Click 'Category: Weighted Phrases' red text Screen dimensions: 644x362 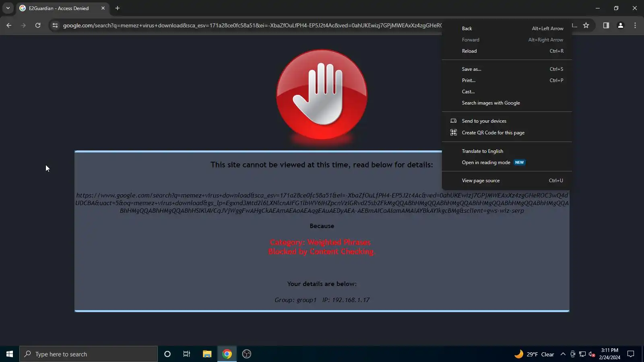point(320,242)
